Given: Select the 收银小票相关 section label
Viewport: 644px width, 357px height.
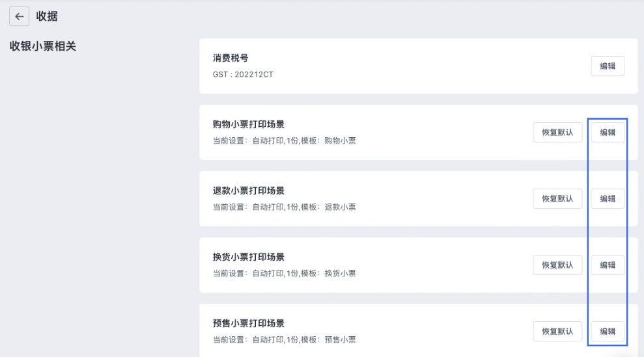Looking at the screenshot, I should 43,46.
